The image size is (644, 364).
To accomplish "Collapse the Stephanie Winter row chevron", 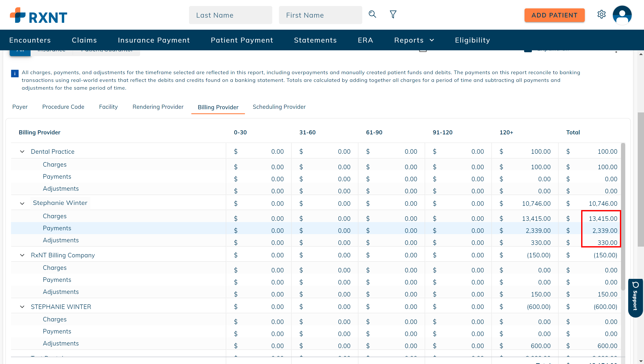I will point(22,203).
